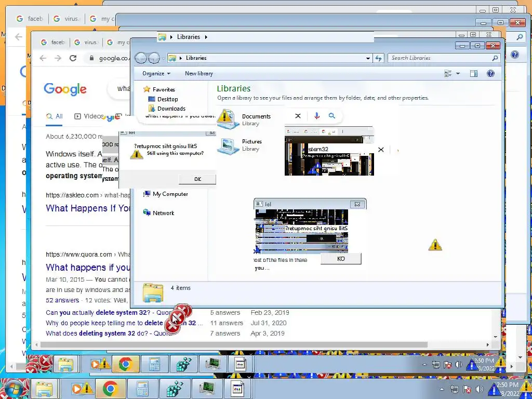Open Calculator from the bottom taskbar
Screen dimensions: 532x399
pyautogui.click(x=142, y=389)
